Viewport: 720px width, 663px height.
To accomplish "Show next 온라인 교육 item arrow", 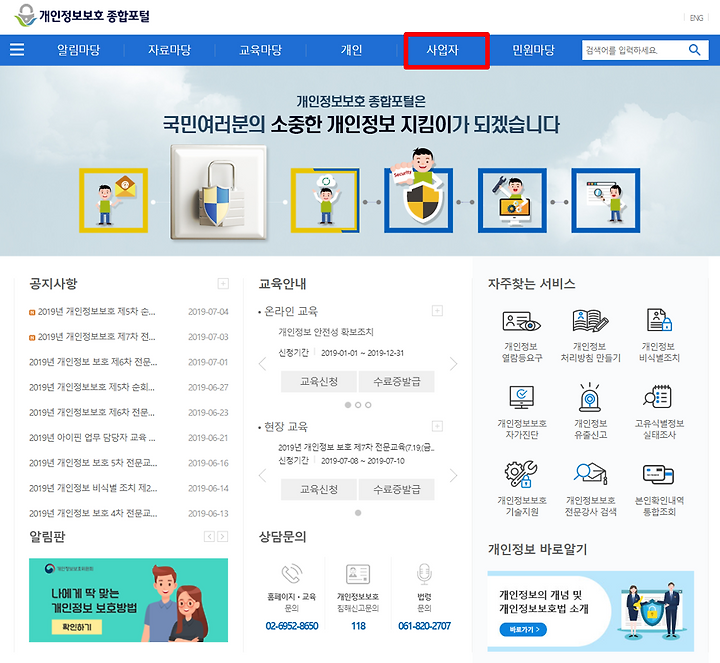I will (453, 364).
